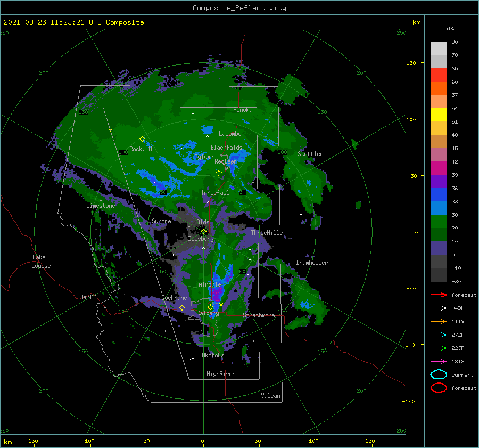
Task: Click the magenta 18TS arrow icon
Action: tap(439, 362)
